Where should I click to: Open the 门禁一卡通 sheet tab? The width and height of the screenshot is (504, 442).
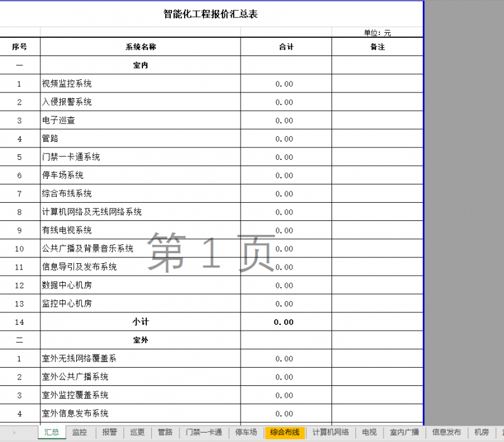203,433
